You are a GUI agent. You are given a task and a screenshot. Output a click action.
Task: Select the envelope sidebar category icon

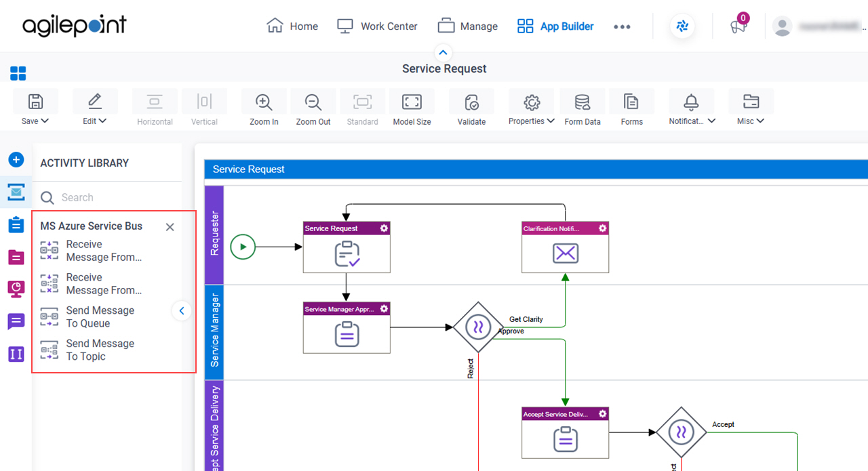coord(16,192)
